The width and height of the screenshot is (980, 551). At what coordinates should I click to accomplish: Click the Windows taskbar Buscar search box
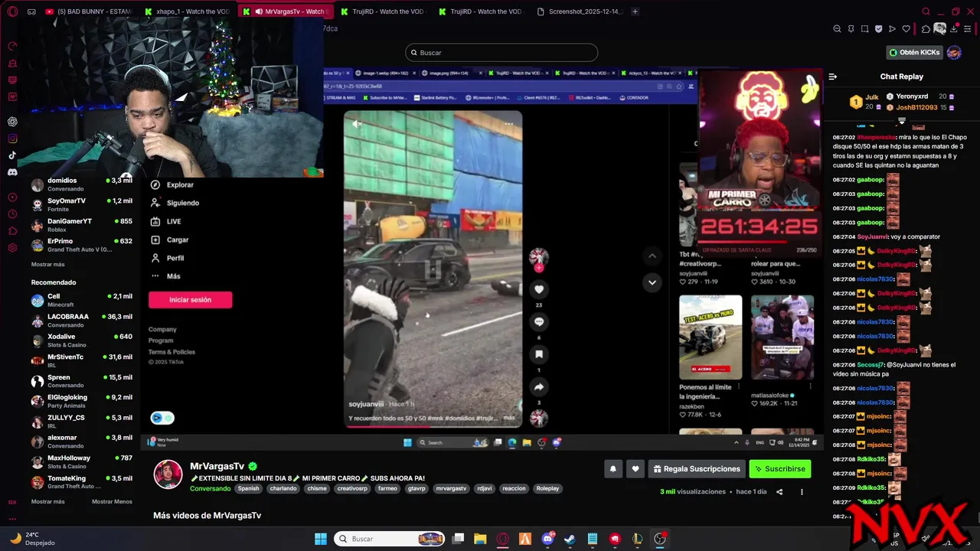point(390,539)
